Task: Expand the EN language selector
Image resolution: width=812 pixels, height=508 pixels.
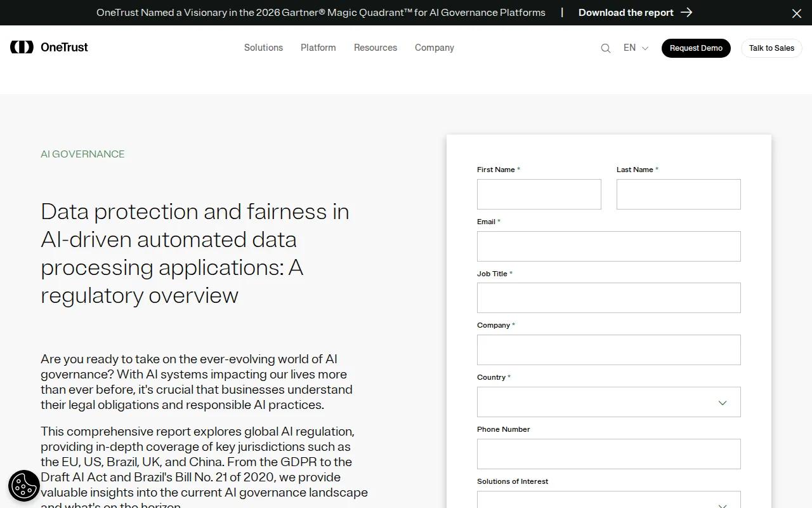Action: click(x=636, y=48)
